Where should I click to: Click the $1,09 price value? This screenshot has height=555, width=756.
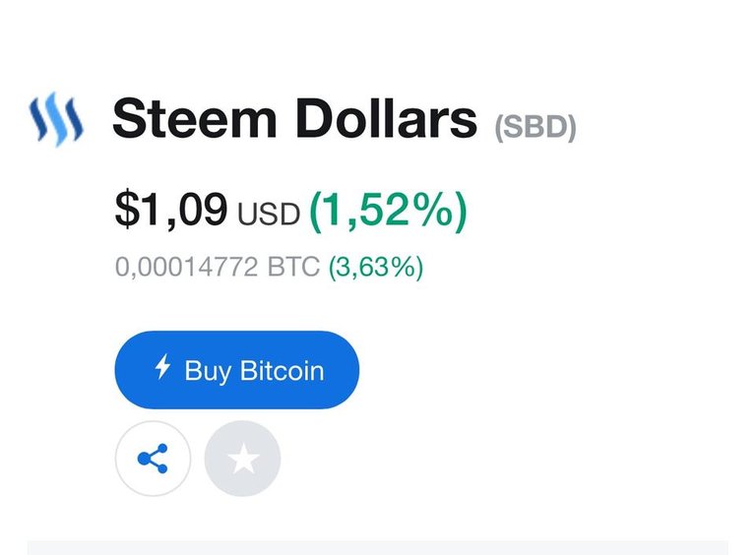(x=171, y=209)
